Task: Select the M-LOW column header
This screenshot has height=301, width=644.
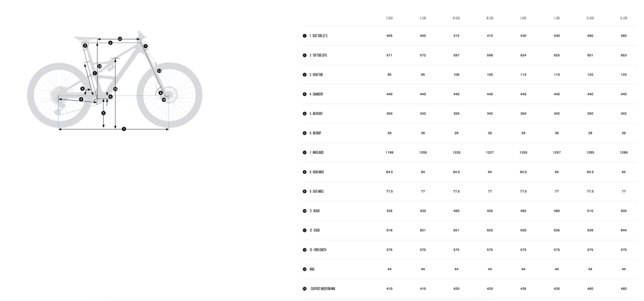Action: (x=490, y=18)
